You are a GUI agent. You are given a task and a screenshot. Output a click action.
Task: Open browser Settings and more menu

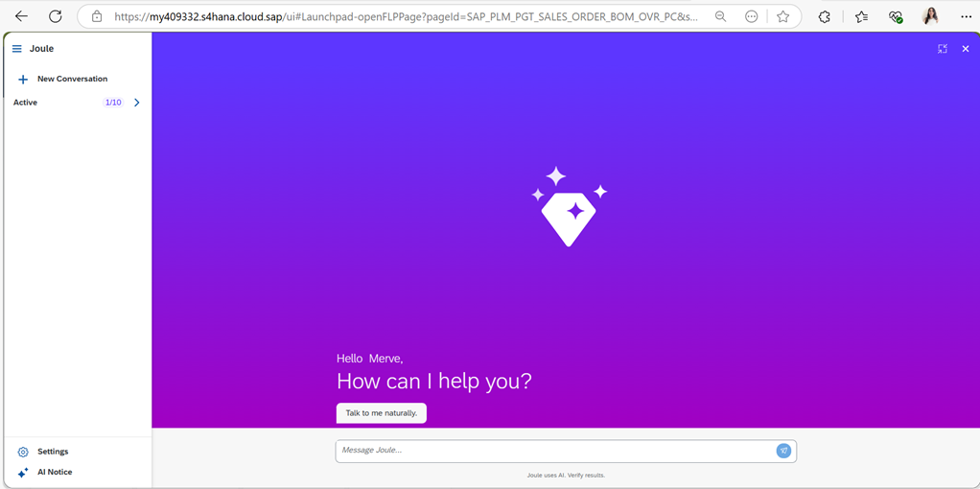[x=966, y=16]
